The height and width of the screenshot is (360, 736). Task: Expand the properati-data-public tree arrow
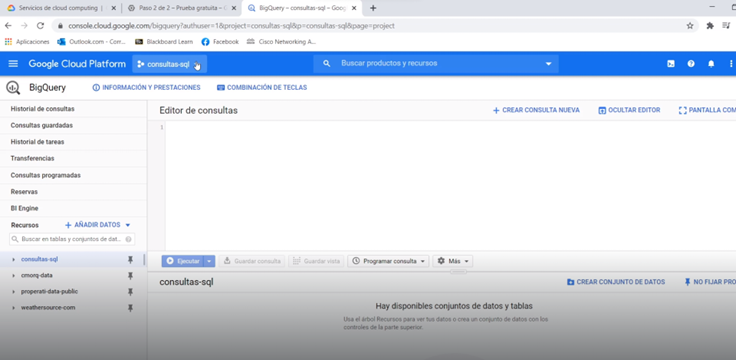[14, 292]
